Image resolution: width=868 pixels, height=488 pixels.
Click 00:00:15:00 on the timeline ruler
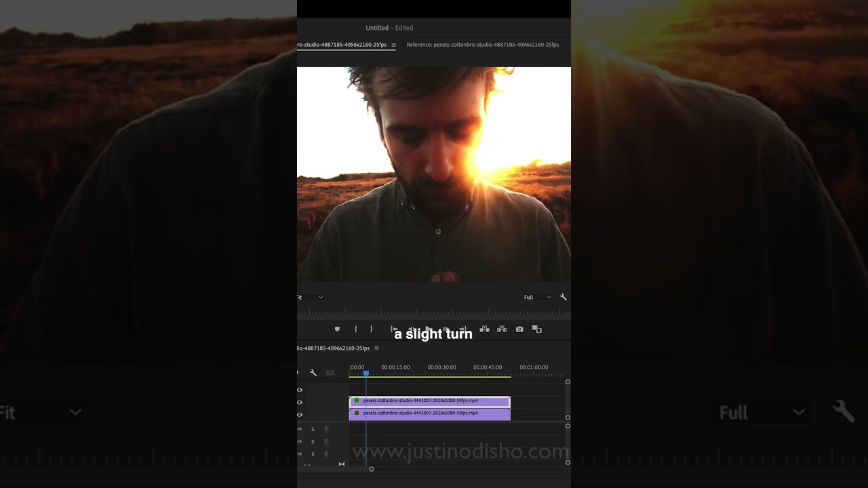(x=395, y=367)
